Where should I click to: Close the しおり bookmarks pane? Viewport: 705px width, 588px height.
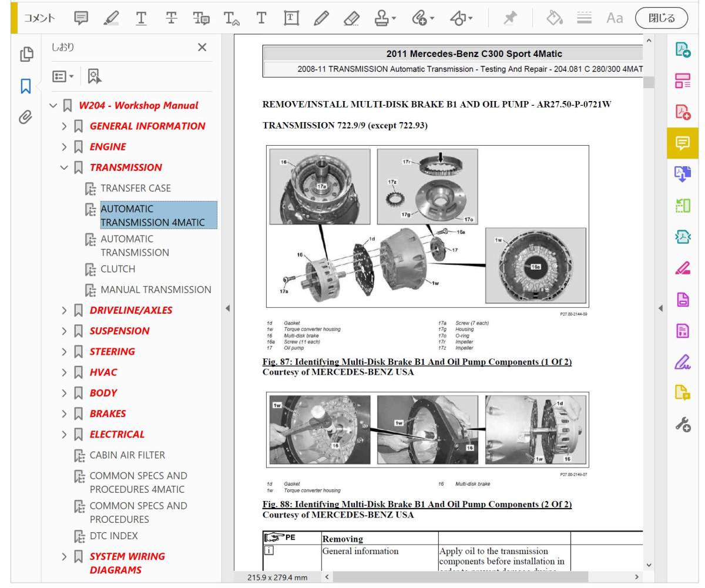(202, 48)
